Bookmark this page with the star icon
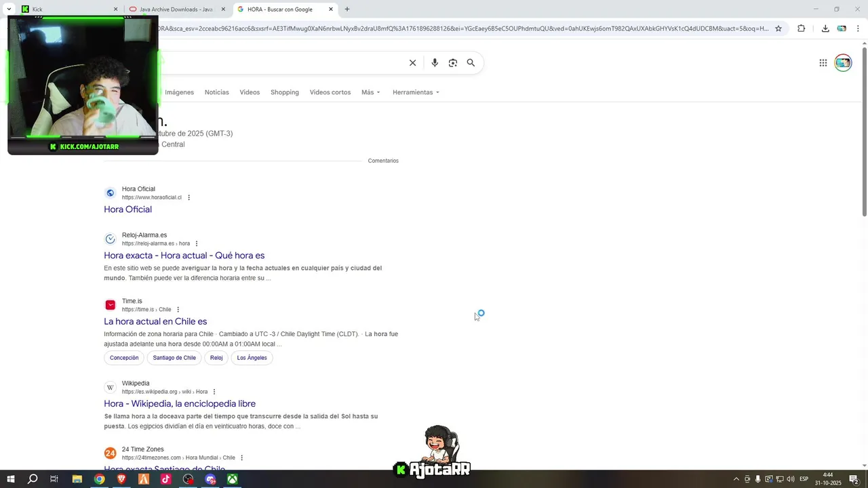Viewport: 868px width, 488px height. (x=778, y=28)
